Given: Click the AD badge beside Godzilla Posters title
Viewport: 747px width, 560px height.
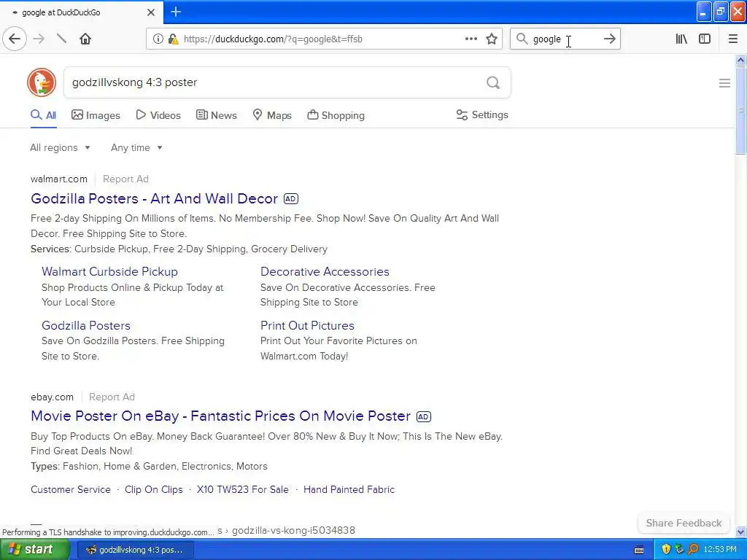Looking at the screenshot, I should (x=291, y=198).
